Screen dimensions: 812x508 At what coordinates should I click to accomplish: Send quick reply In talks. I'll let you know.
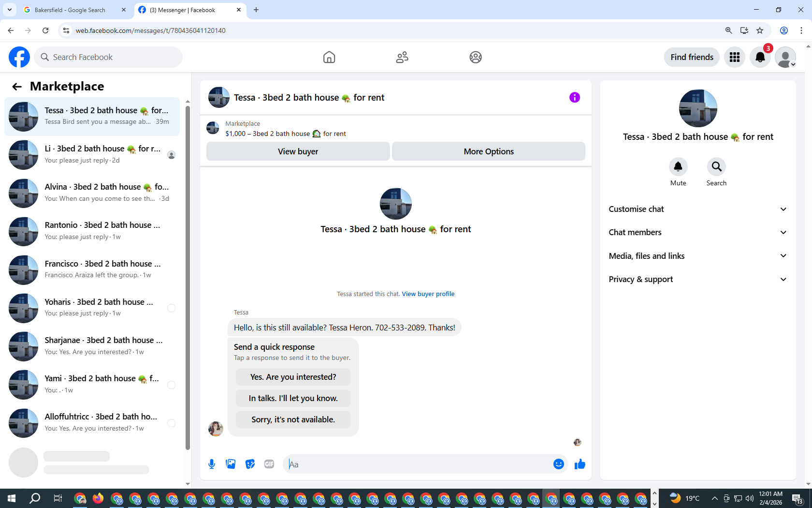pos(293,398)
